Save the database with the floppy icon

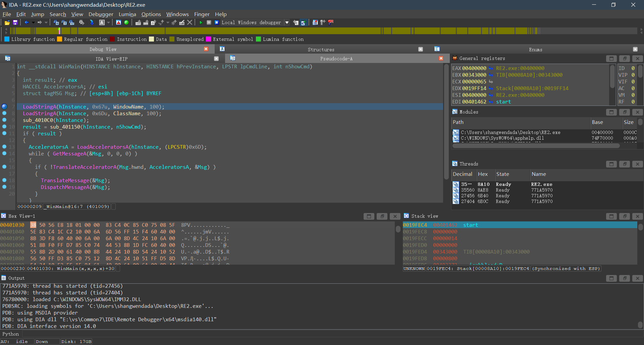[x=15, y=22]
